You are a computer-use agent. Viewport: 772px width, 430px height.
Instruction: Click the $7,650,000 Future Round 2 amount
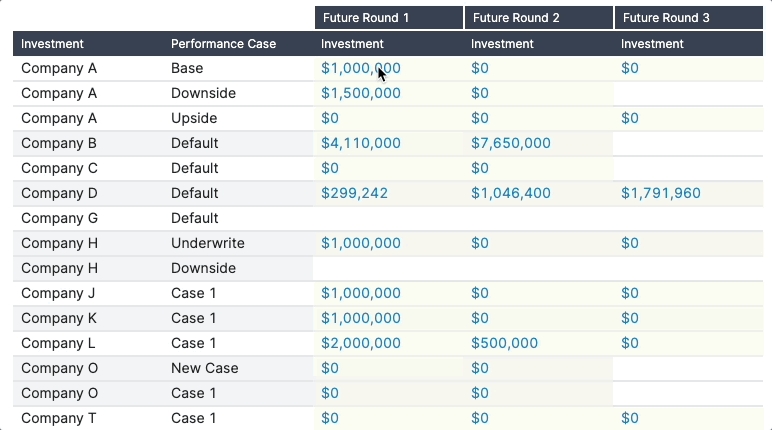(x=511, y=143)
